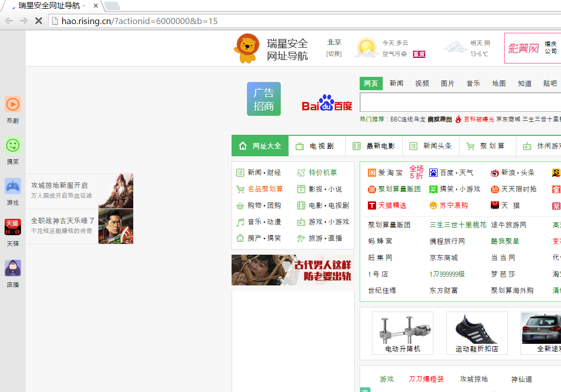Click the 百度·天气 paw icon
The width and height of the screenshot is (561, 392).
tap(433, 173)
